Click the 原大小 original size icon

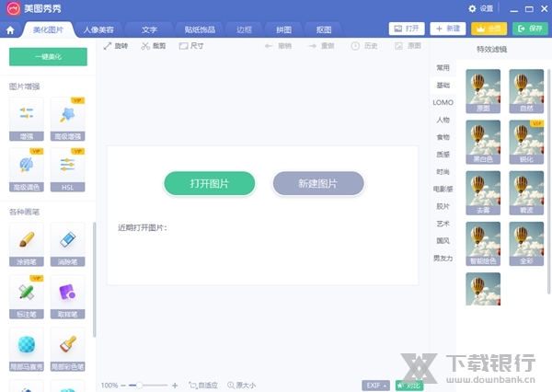[241, 386]
